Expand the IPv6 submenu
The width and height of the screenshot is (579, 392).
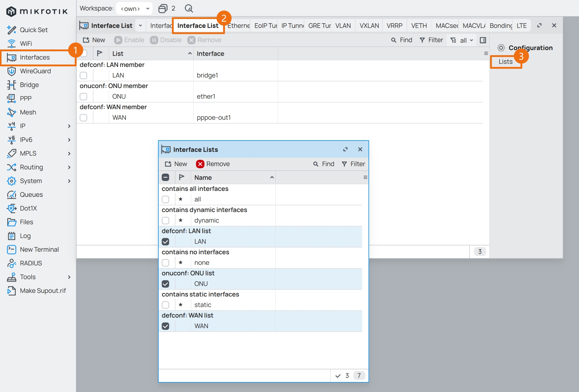click(69, 140)
